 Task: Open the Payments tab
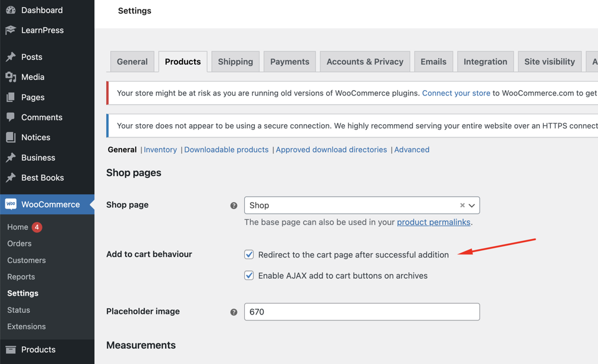coord(290,62)
